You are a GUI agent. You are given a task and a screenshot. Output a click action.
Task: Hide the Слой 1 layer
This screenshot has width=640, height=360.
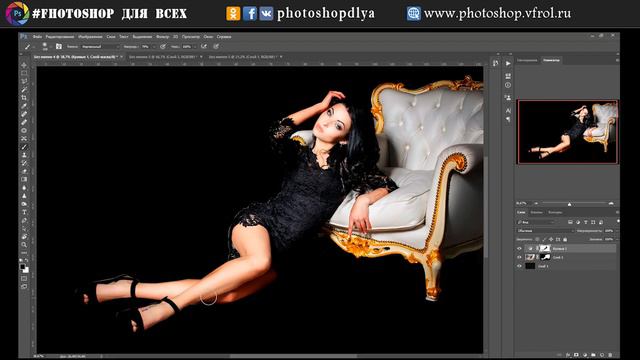(519, 266)
